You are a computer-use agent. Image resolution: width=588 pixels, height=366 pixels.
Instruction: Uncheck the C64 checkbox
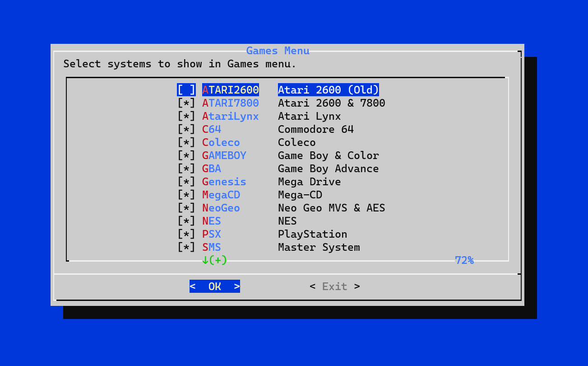(186, 129)
